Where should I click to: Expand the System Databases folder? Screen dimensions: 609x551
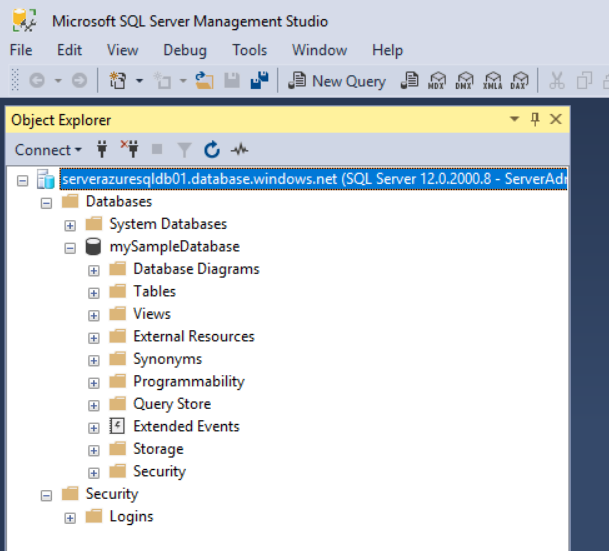pos(70,226)
